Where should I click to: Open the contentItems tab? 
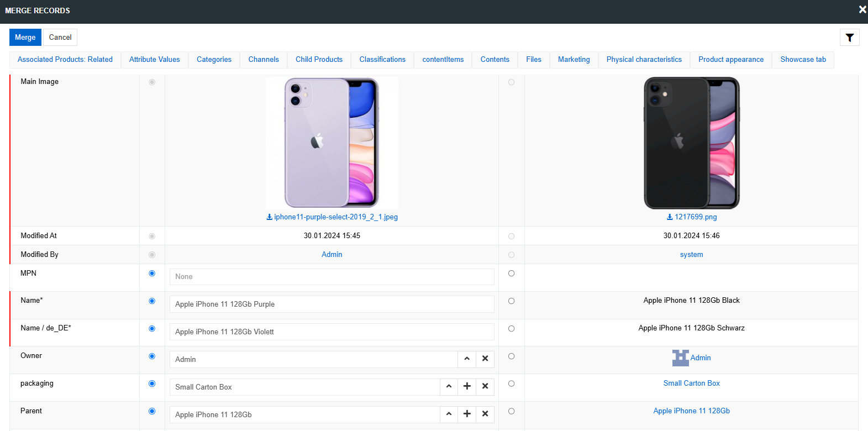click(x=443, y=60)
